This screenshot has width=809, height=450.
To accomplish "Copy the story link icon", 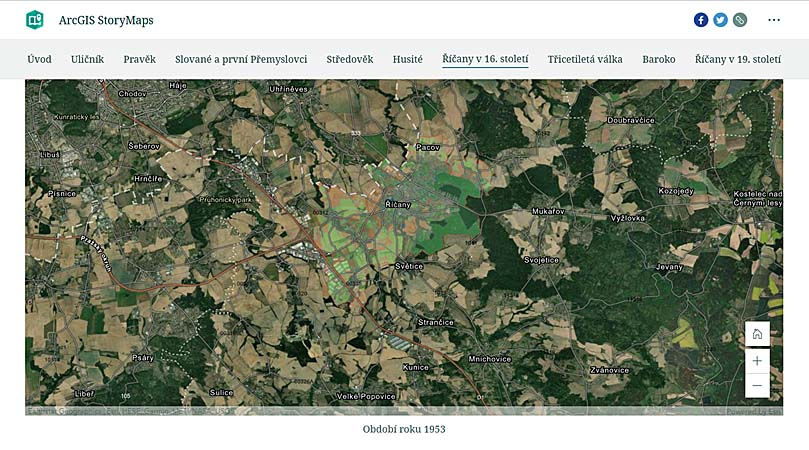I will click(739, 19).
